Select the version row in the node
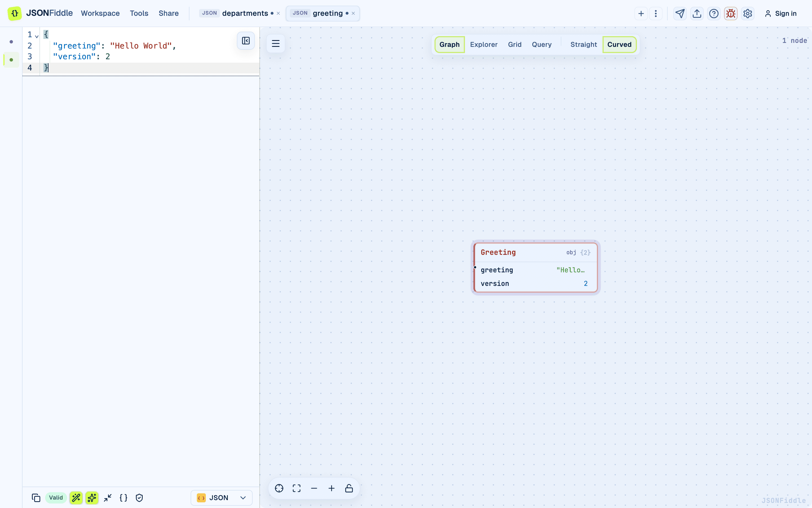 (535, 284)
